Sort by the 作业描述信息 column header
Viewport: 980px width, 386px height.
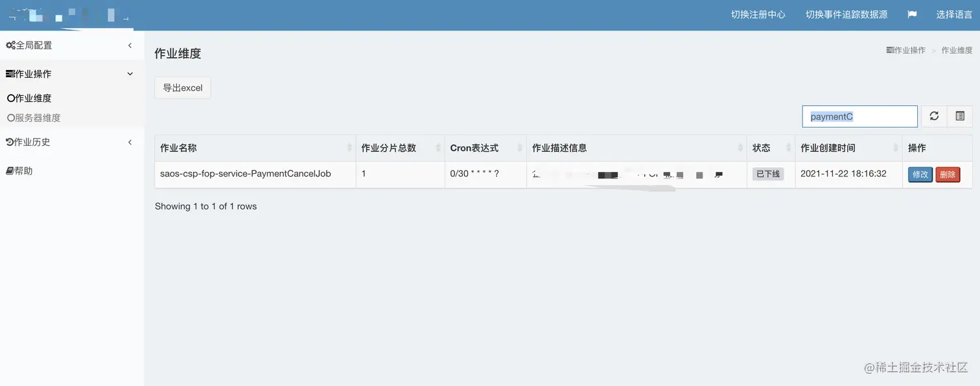click(636, 148)
